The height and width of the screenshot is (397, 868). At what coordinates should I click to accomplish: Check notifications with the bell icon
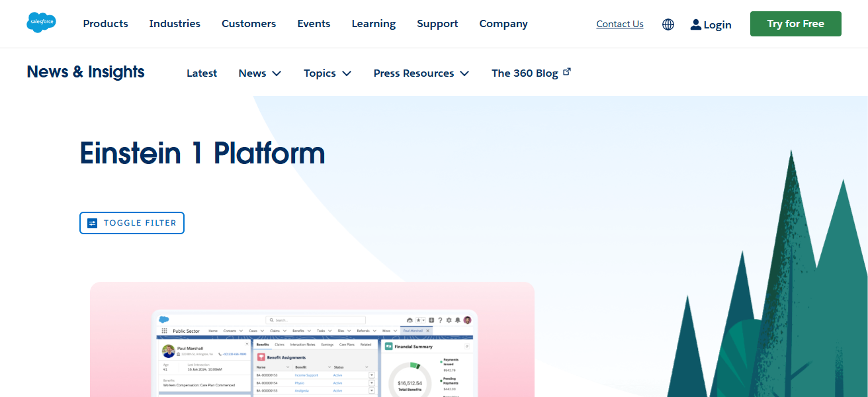point(458,320)
